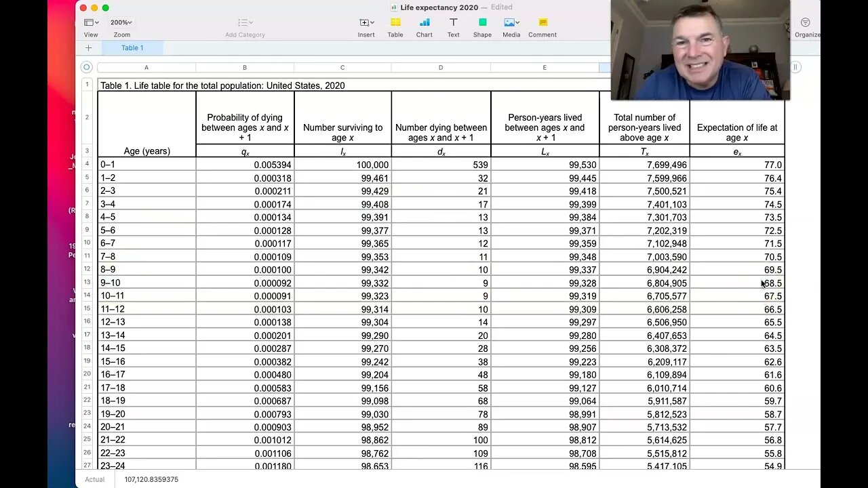The width and height of the screenshot is (868, 488).
Task: Select column D header
Action: pos(441,68)
